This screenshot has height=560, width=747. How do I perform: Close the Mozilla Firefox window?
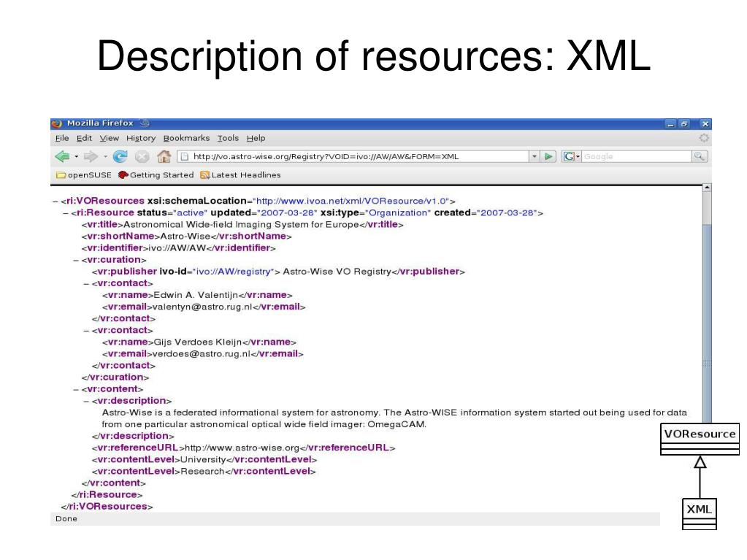[x=705, y=124]
